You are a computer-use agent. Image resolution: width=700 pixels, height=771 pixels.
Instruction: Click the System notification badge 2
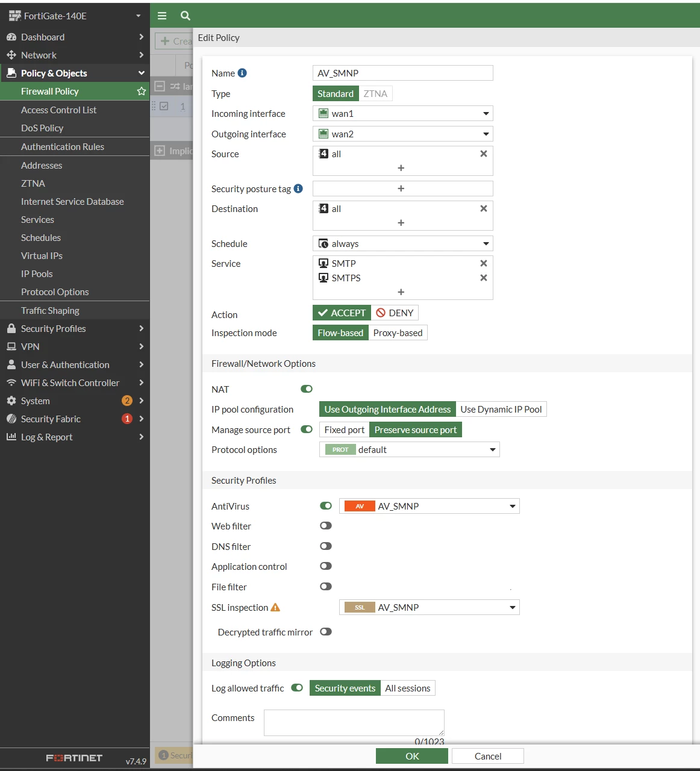click(x=127, y=401)
